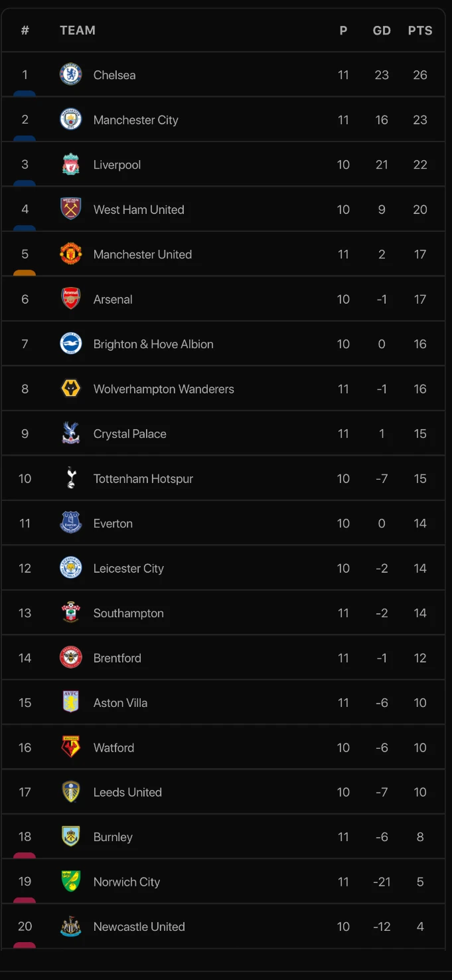452x980 pixels.
Task: Click the Chelsea club crest icon
Action: 71,74
